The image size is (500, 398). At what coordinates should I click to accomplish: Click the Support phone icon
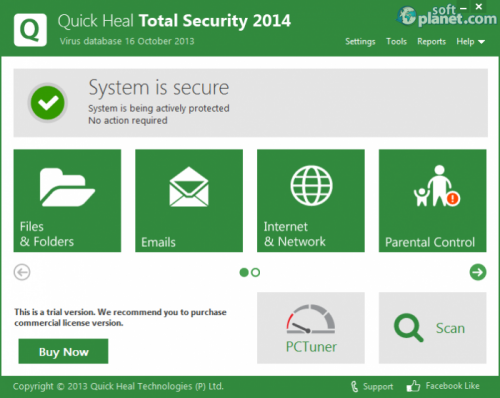tap(354, 387)
